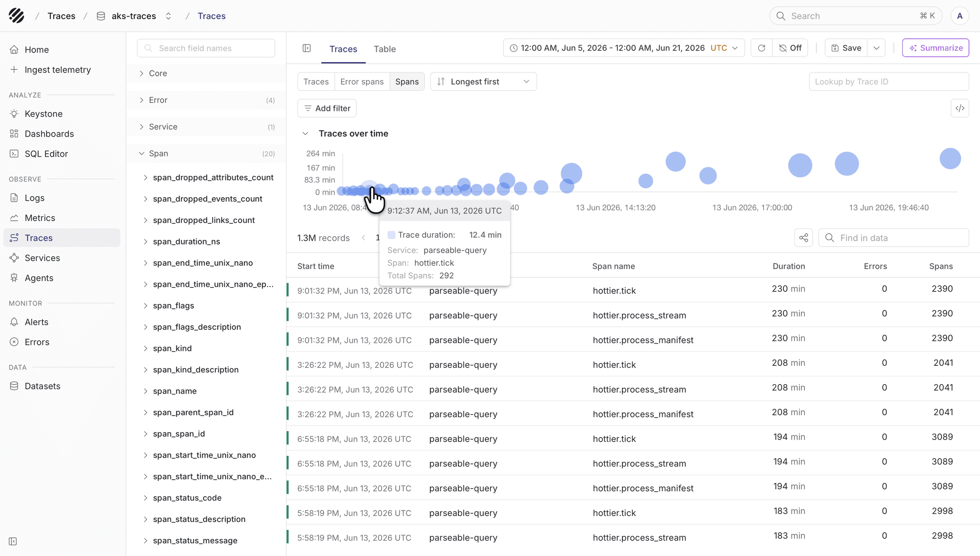Toggle auto-refresh Off button

tap(790, 48)
